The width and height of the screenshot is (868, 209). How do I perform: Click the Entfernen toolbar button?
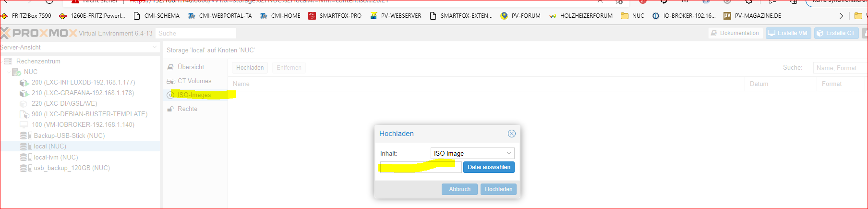[289, 68]
